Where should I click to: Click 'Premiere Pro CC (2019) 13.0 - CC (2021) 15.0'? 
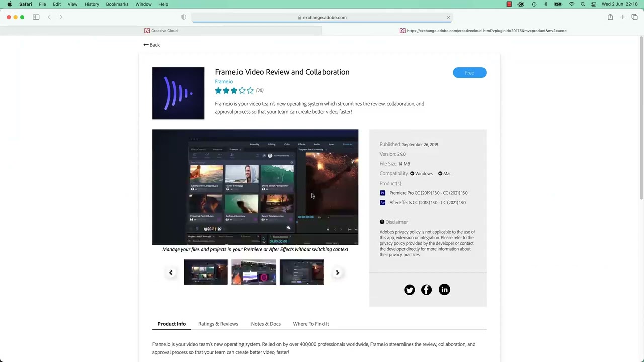429,193
